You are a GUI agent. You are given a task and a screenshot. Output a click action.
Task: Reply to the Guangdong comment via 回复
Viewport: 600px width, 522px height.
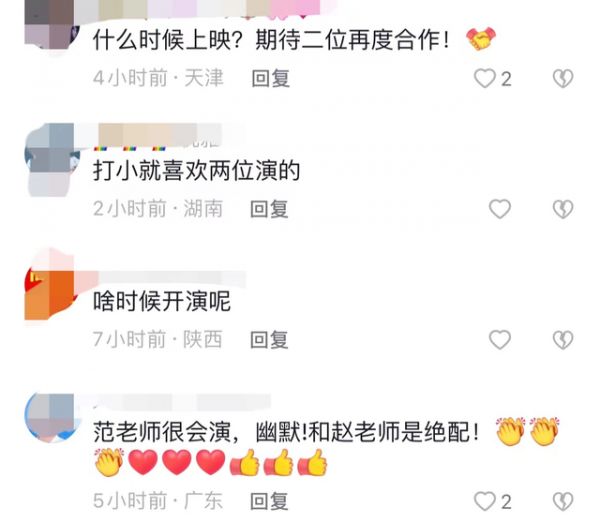click(269, 501)
